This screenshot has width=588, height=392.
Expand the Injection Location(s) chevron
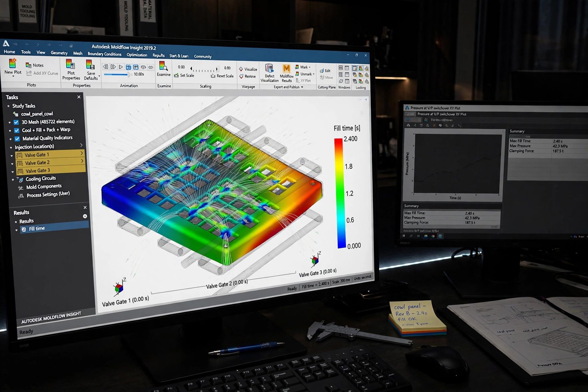[81, 145]
